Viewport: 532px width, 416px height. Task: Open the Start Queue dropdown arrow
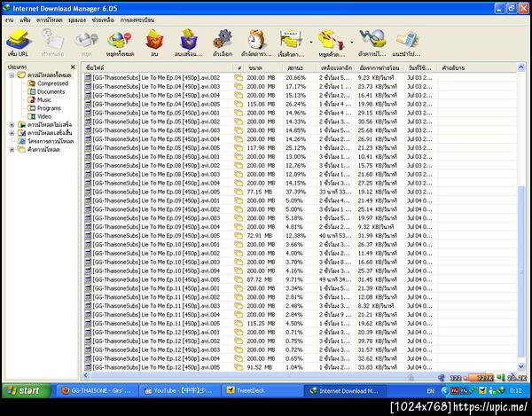(311, 42)
